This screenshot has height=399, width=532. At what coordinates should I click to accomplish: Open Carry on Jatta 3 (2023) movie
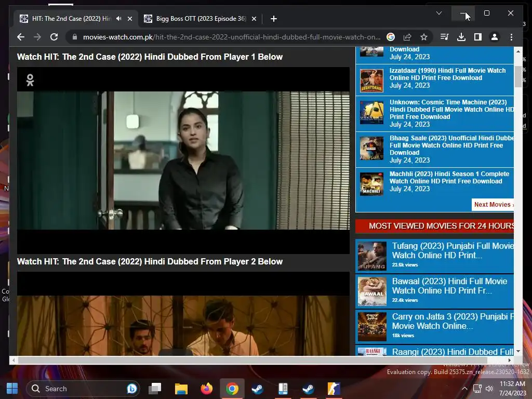tap(453, 321)
